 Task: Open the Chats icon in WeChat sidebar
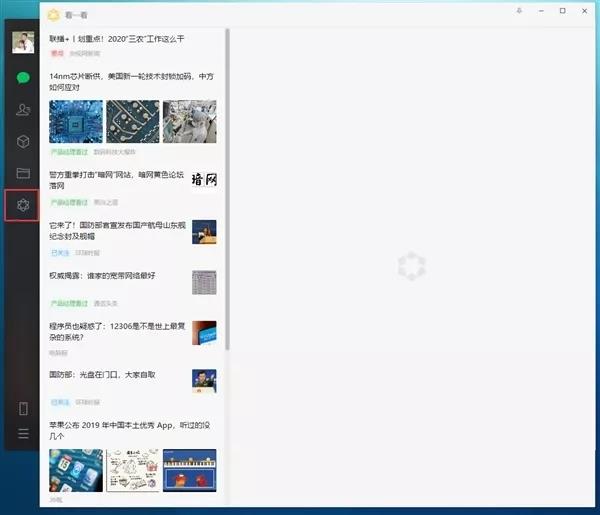22,77
